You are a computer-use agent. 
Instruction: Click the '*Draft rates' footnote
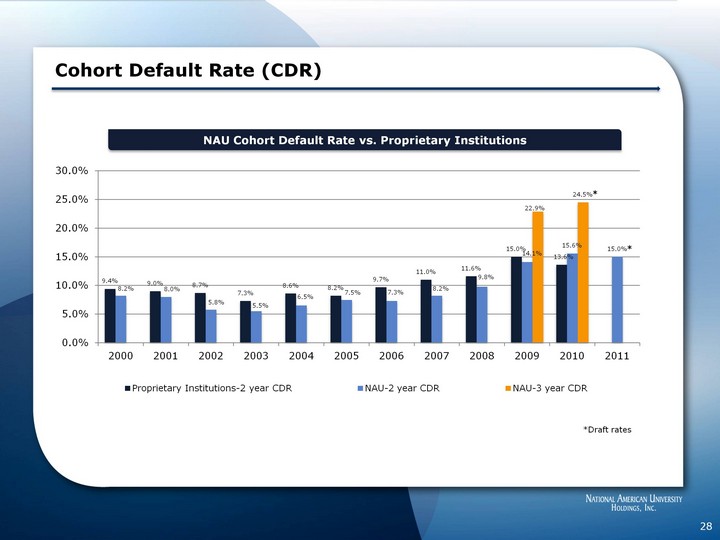pyautogui.click(x=608, y=430)
